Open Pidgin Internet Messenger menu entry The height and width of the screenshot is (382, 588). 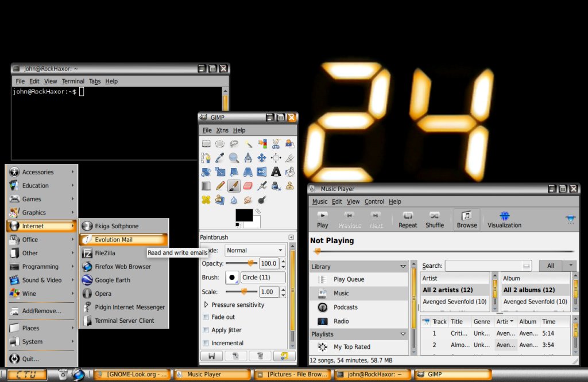pyautogui.click(x=123, y=307)
